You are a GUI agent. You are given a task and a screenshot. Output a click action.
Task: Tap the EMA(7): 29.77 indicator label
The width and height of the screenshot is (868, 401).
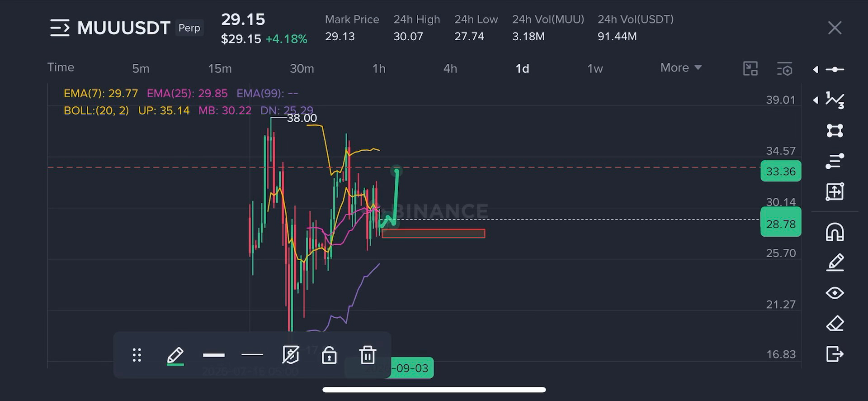pos(101,94)
